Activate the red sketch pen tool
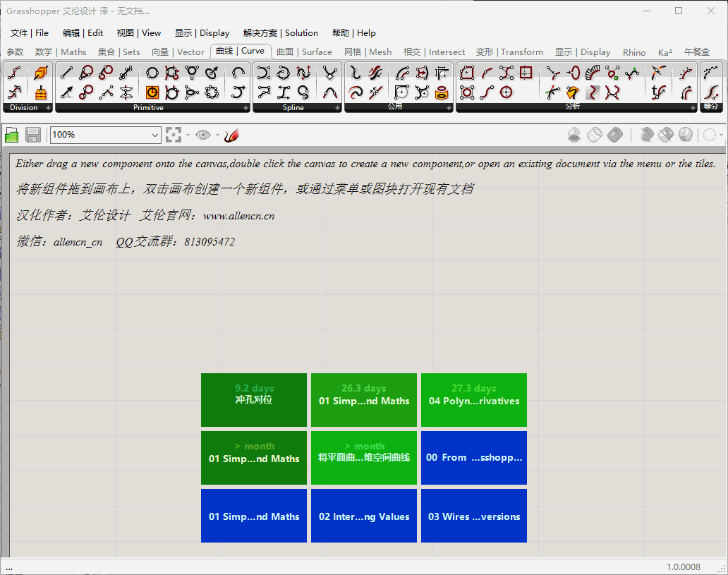 coord(231,135)
